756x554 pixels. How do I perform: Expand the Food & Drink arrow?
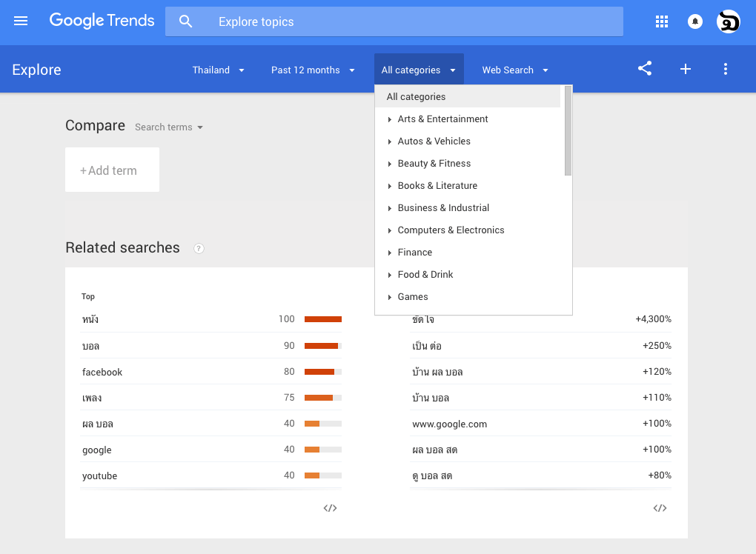tap(390, 275)
